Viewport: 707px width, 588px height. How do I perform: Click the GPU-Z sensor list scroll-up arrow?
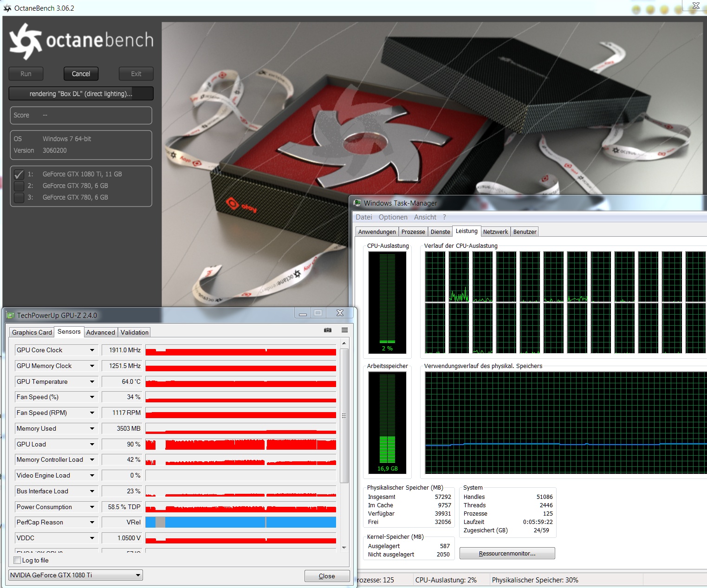point(344,343)
